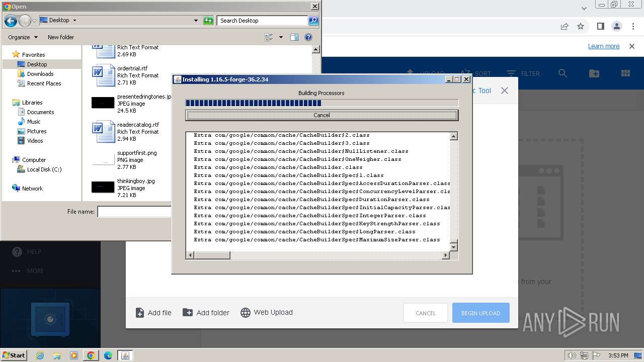Click HELP in left sidebar
The height and width of the screenshot is (362, 644).
[28, 252]
